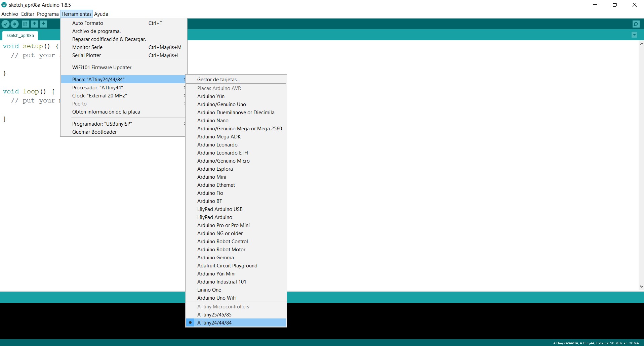This screenshot has width=644, height=346.
Task: Select the sketch_apr08a tab
Action: (x=20, y=36)
